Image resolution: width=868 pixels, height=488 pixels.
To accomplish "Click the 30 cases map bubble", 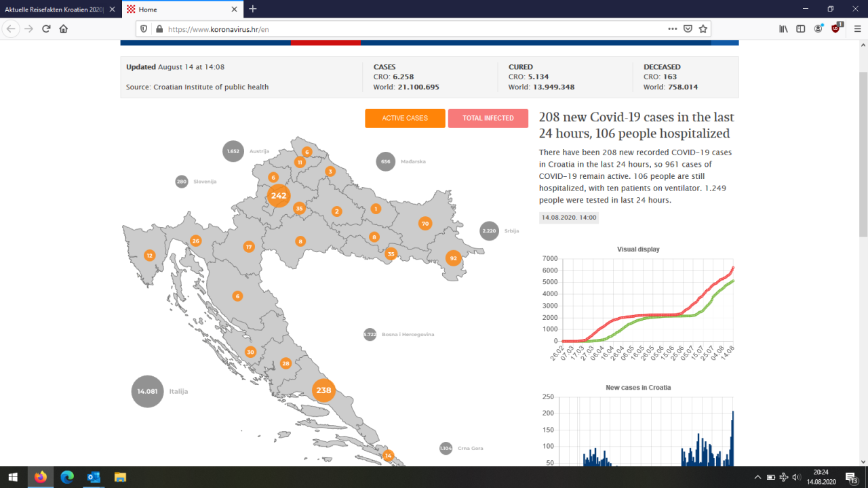I will point(250,352).
